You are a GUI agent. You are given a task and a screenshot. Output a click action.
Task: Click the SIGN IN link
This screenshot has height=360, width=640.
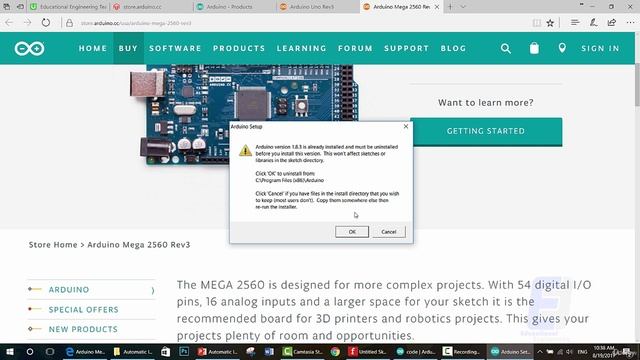[600, 48]
